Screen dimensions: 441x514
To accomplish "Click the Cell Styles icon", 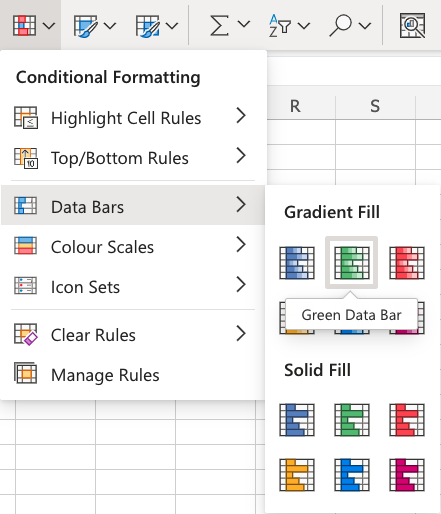I will [148, 26].
